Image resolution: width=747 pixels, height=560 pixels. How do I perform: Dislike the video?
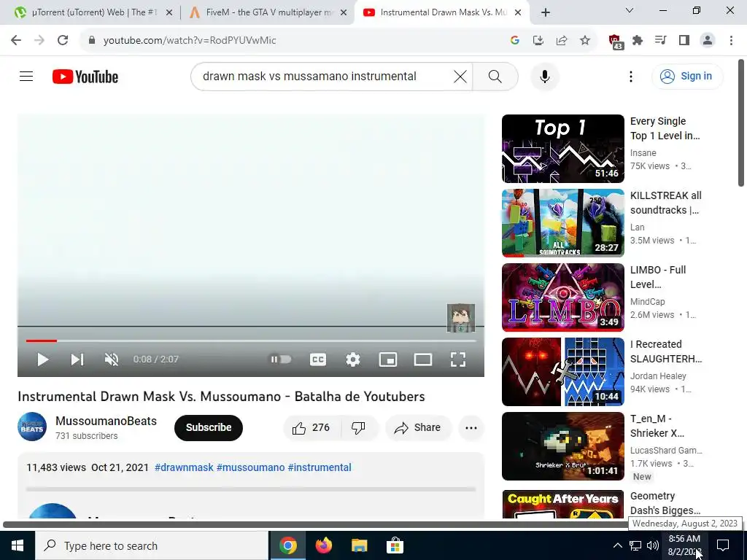(359, 427)
